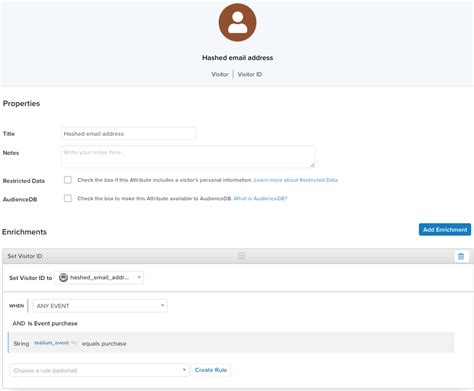Click the Visitor label under the heading
474x391 pixels.
pyautogui.click(x=220, y=74)
